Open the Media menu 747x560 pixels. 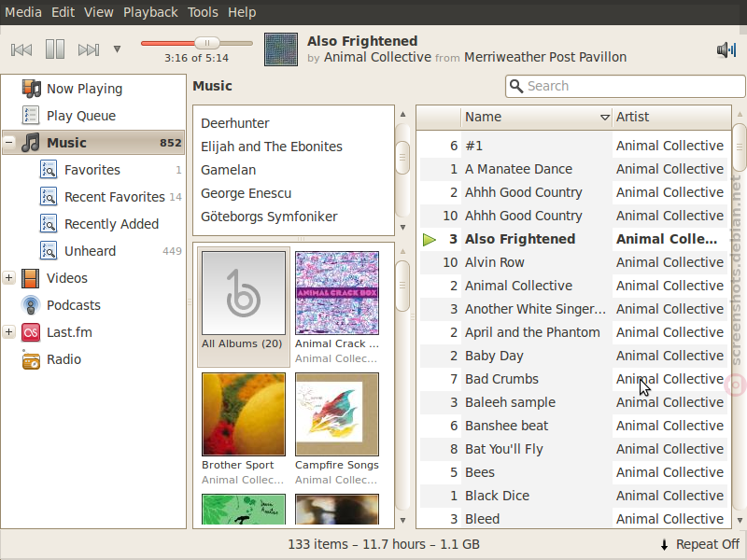23,12
